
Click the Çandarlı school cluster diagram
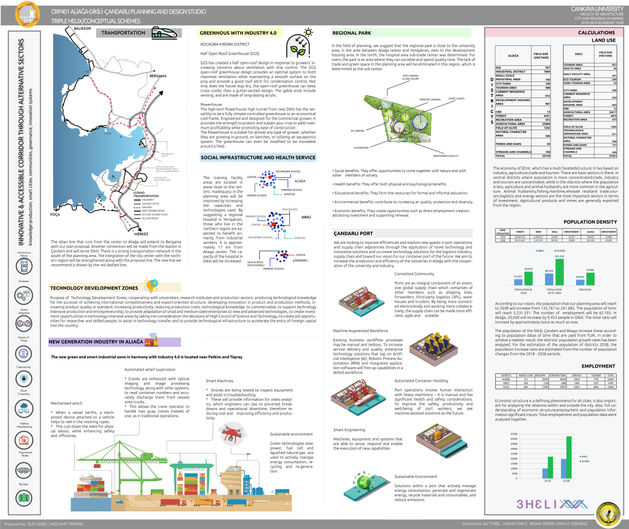(277, 259)
